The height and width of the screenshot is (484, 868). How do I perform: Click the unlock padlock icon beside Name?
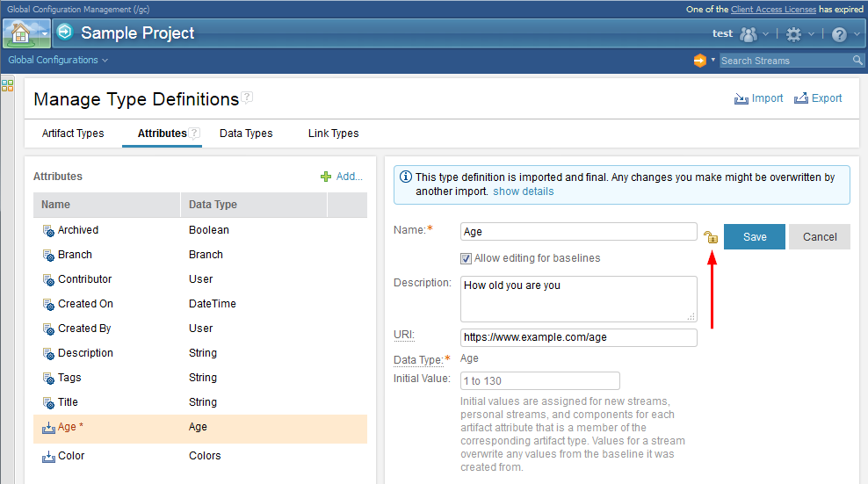click(711, 236)
